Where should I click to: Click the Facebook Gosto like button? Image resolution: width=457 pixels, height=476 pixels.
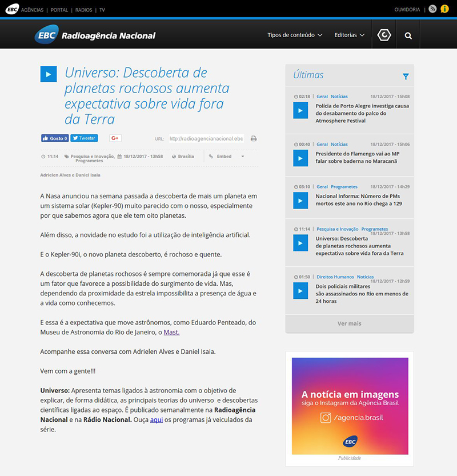55,138
